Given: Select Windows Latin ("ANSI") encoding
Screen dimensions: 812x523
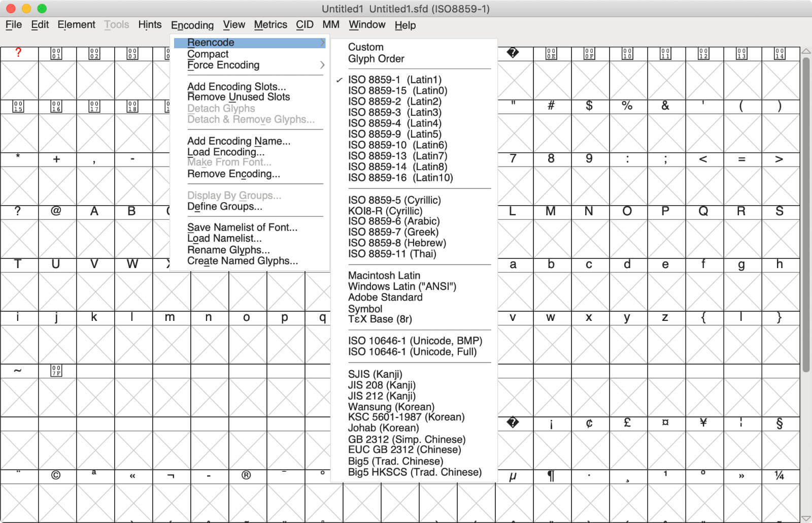Looking at the screenshot, I should (x=402, y=286).
